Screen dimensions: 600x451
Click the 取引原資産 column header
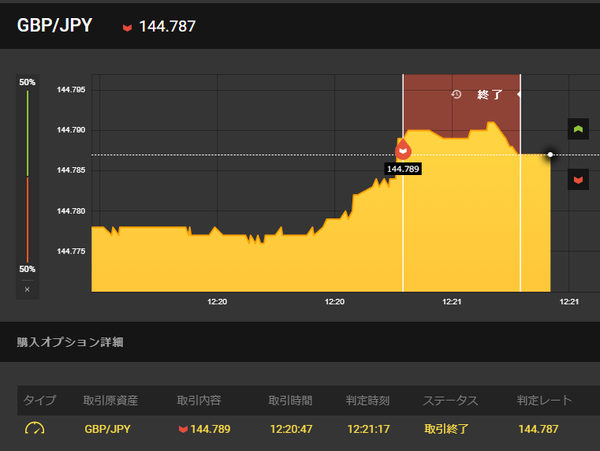[x=111, y=401]
